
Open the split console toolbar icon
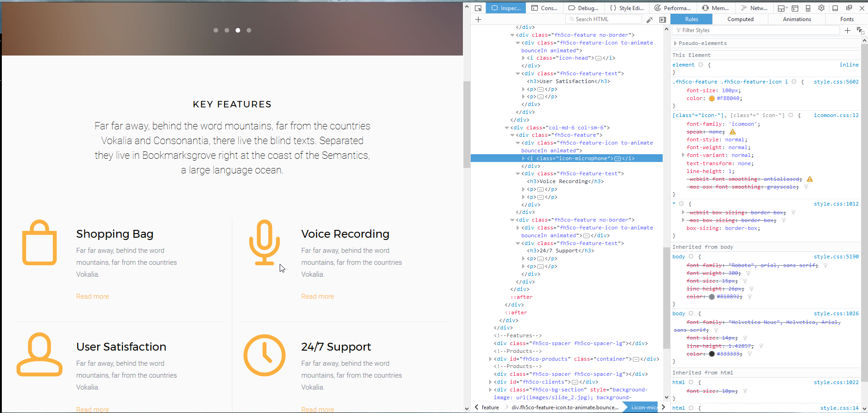pyautogui.click(x=795, y=8)
